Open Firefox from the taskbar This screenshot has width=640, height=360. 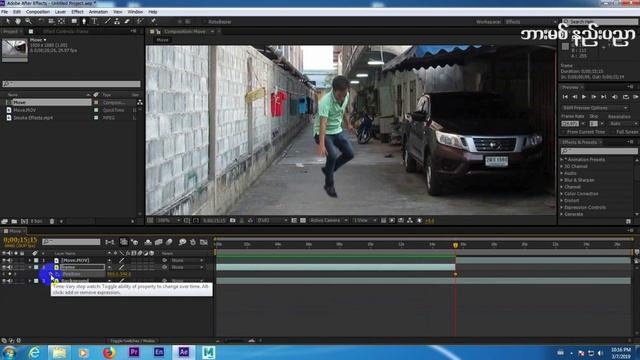[109, 352]
